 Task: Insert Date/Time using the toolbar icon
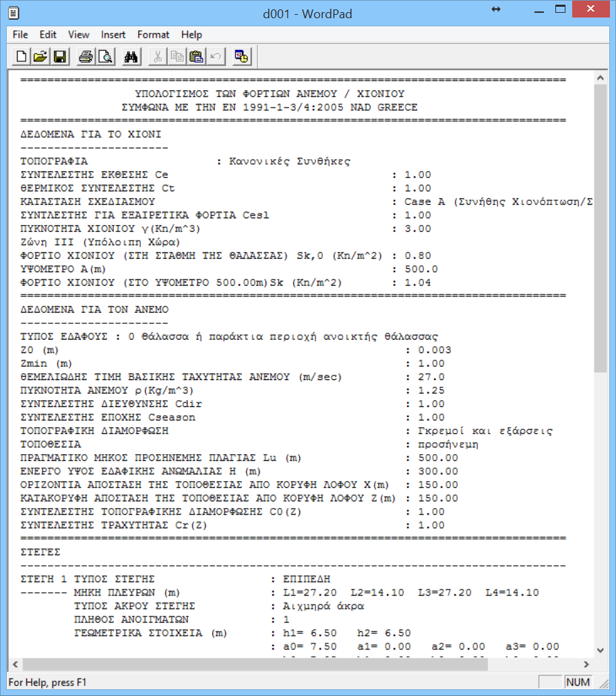[241, 57]
